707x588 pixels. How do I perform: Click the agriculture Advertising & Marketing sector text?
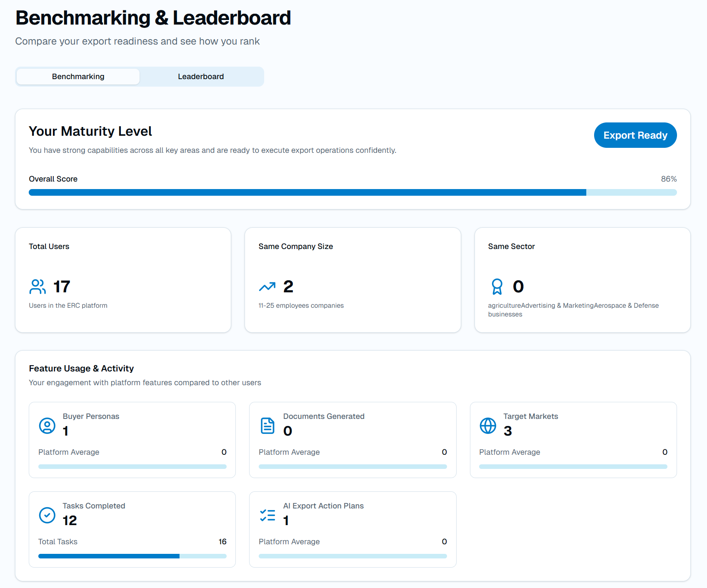(x=573, y=310)
